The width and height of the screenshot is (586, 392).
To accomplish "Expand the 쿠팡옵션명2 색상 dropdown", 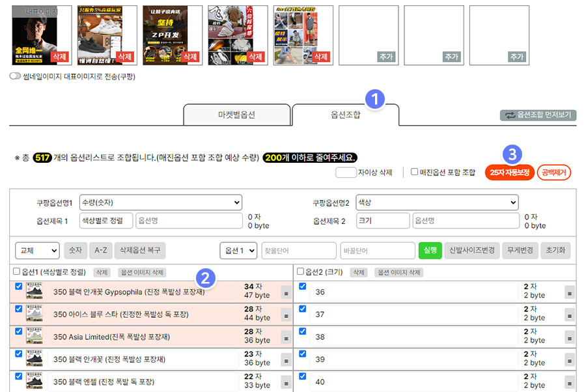I will (436, 203).
